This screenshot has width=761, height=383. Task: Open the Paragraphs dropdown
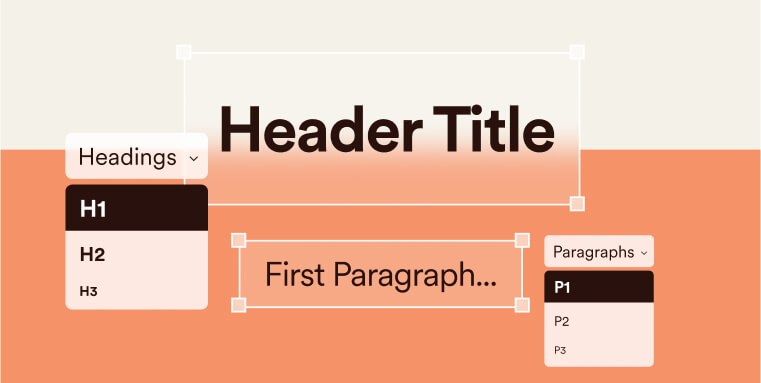click(599, 251)
